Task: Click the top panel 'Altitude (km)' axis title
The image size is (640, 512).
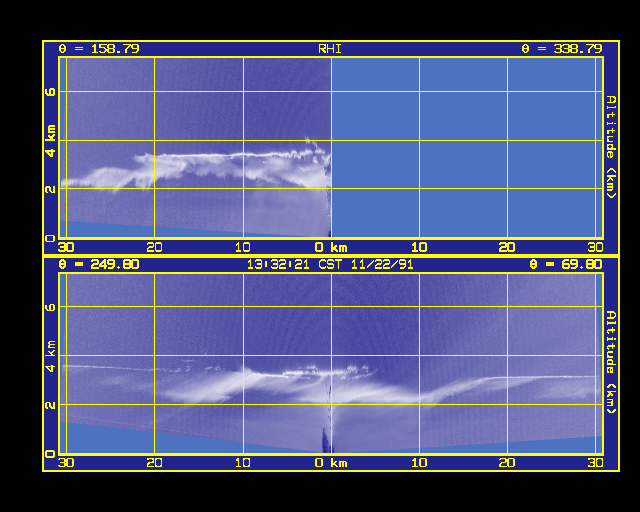Action: 610,147
